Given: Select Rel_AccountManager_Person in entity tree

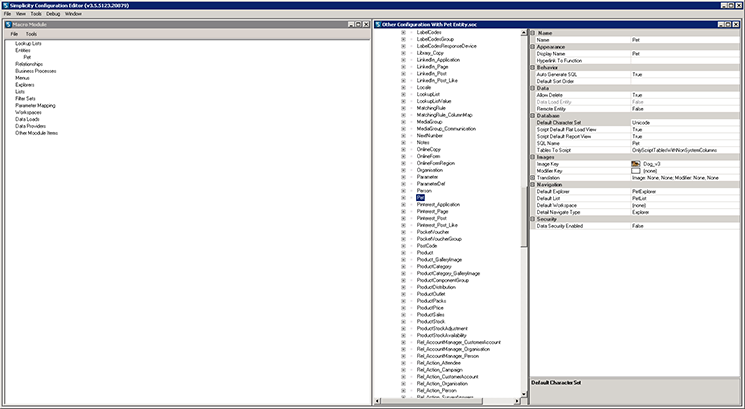Looking at the screenshot, I should pyautogui.click(x=448, y=356).
